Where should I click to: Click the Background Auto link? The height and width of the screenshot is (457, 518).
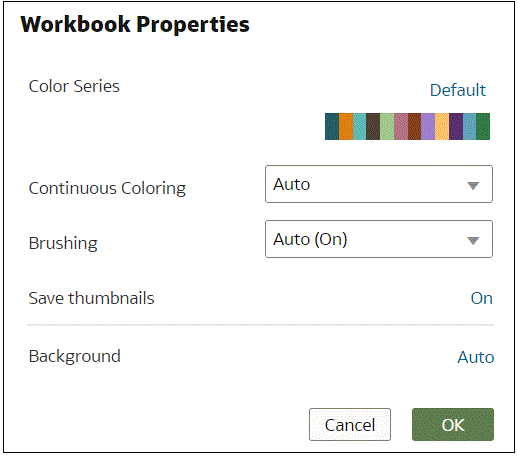click(x=476, y=357)
